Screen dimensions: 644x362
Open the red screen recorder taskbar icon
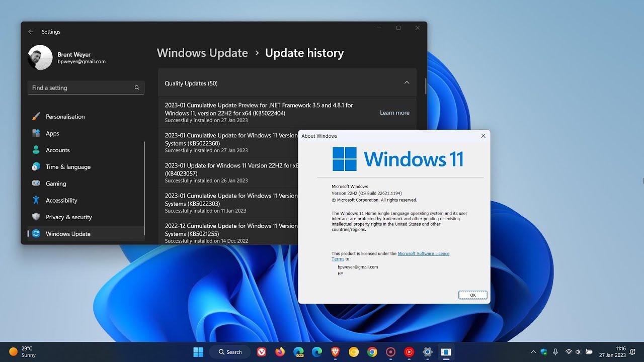pyautogui.click(x=390, y=352)
